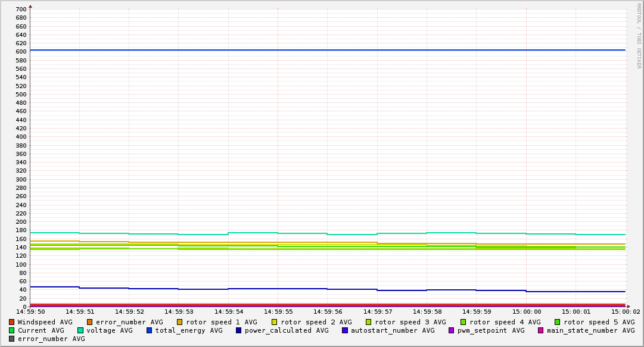Select the autostart_number AVG legend text
The width and height of the screenshot is (644, 347).
coord(393,330)
